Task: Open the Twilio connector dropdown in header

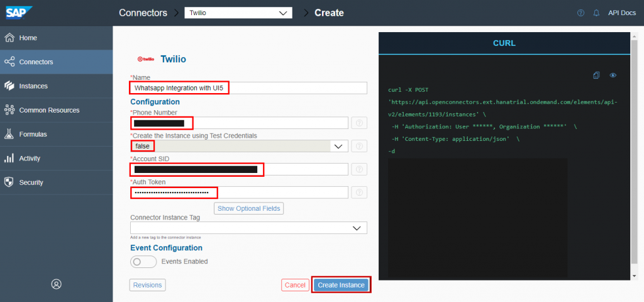Action: (238, 13)
